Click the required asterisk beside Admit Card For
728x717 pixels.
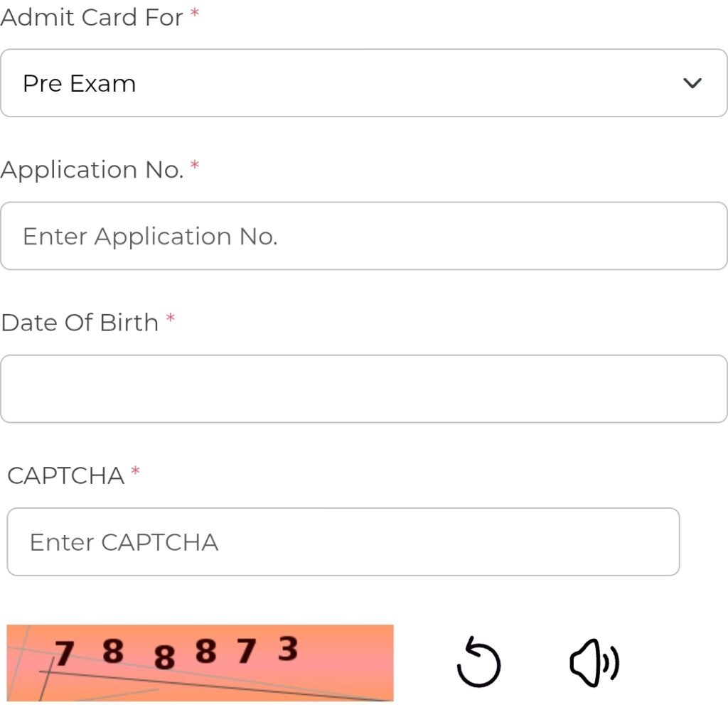tap(195, 15)
